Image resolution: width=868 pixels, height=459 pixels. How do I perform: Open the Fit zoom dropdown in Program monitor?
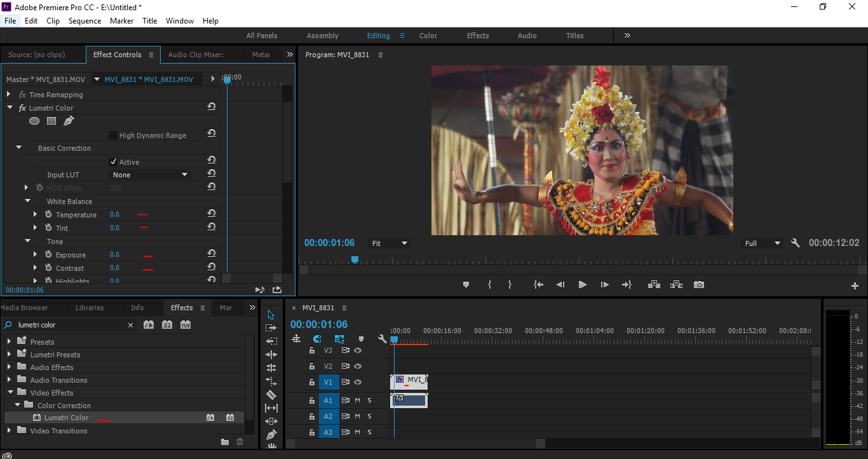tap(388, 243)
